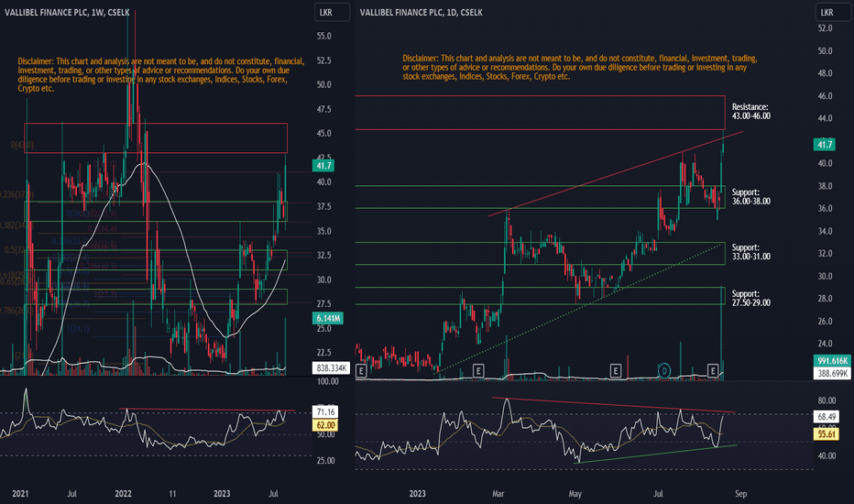
Task: Click the 80.00 level on daily RSI axis
Action: [x=827, y=400]
